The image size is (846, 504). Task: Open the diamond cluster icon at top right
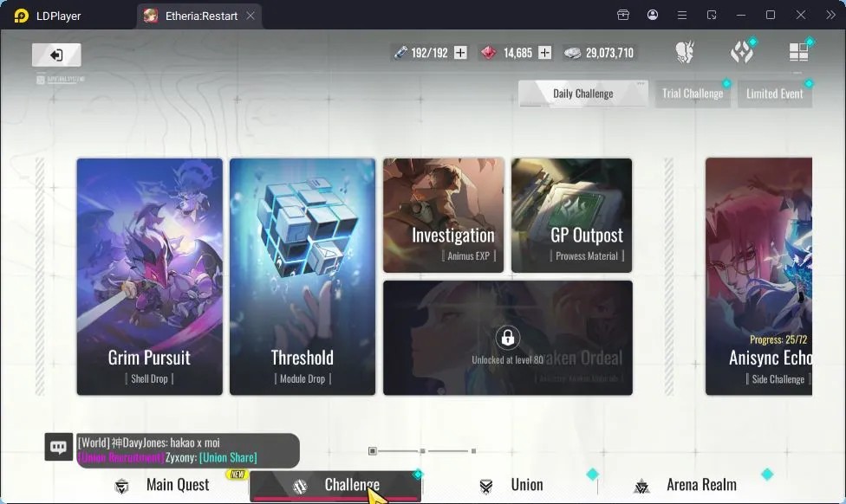(742, 52)
